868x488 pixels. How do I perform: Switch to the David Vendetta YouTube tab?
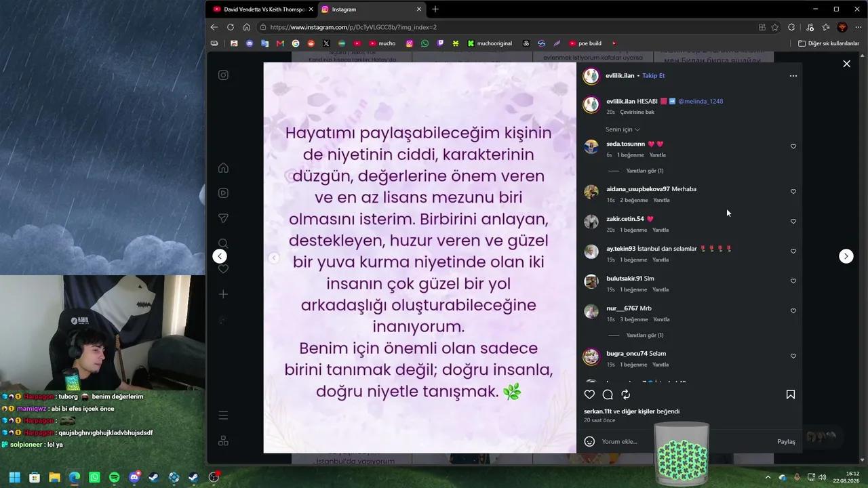(262, 9)
